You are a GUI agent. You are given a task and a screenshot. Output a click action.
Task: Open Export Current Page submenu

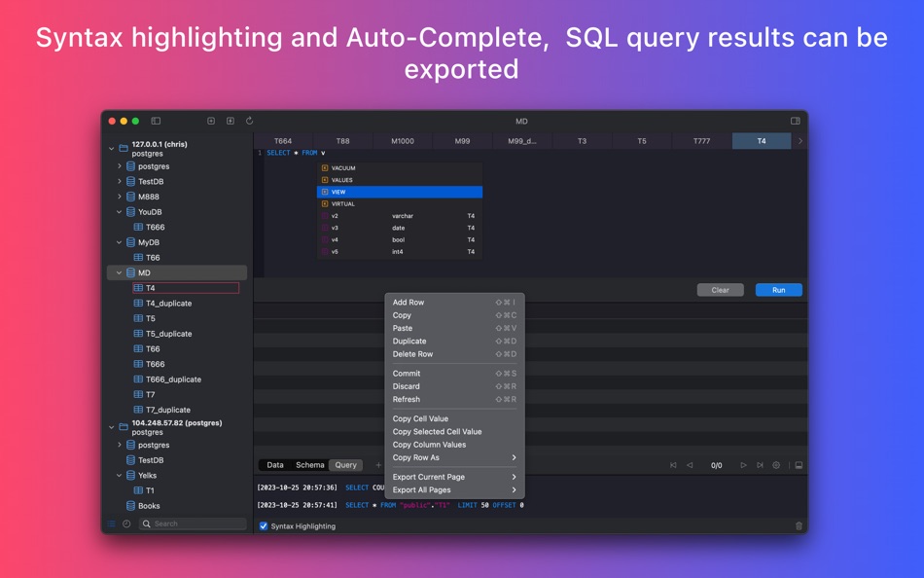454,477
